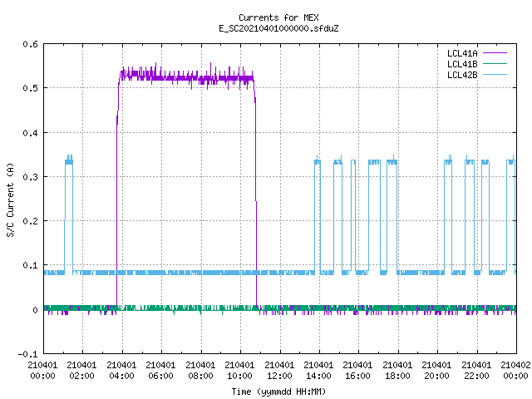532x399 pixels.
Task: Click the LCL41A legend label
Action: [x=462, y=53]
